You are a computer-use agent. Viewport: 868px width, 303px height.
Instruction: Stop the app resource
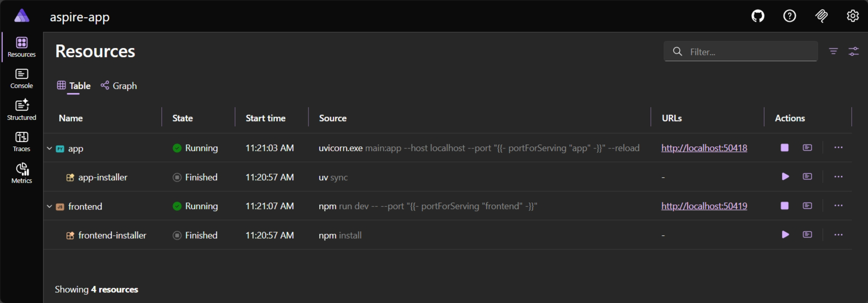785,148
